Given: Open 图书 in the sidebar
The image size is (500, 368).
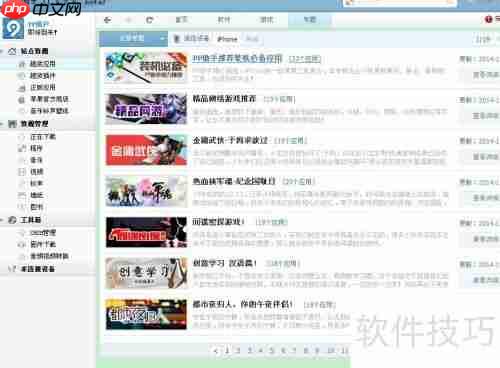Looking at the screenshot, I should 37,207.
